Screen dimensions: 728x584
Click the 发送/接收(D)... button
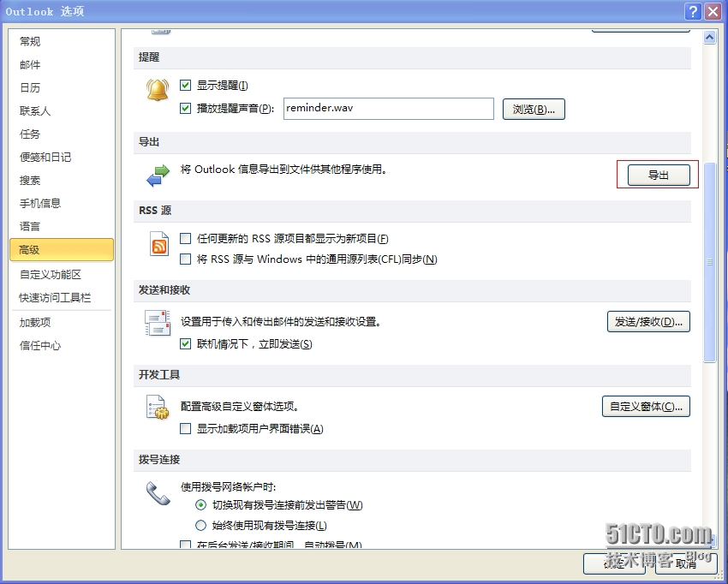[x=648, y=321]
